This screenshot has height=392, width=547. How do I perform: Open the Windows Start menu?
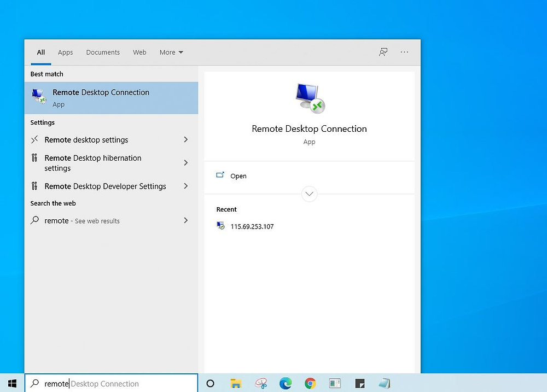[12, 383]
